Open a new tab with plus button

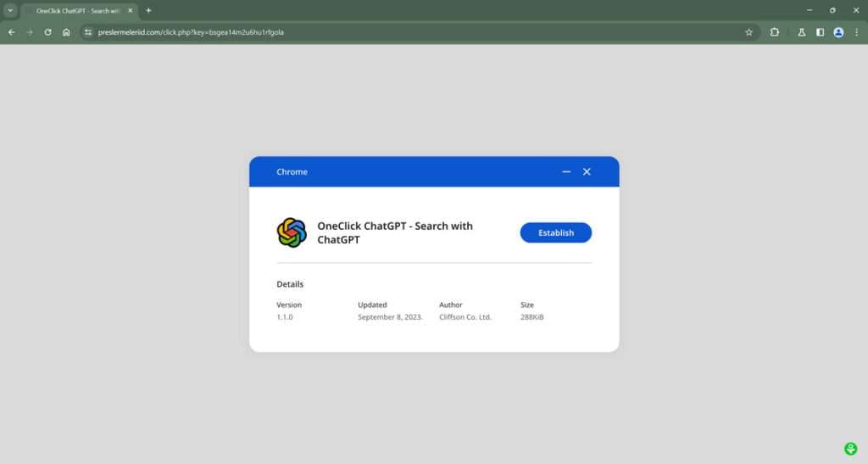pos(148,10)
